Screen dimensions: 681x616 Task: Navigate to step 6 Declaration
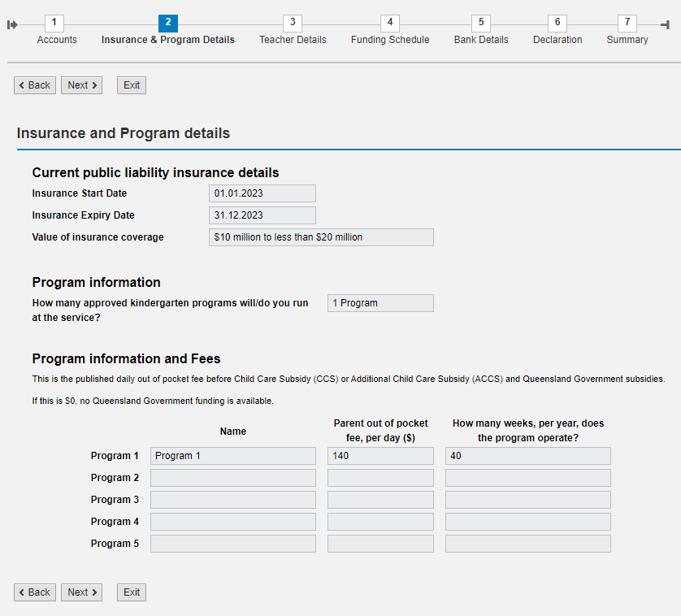pos(557,24)
